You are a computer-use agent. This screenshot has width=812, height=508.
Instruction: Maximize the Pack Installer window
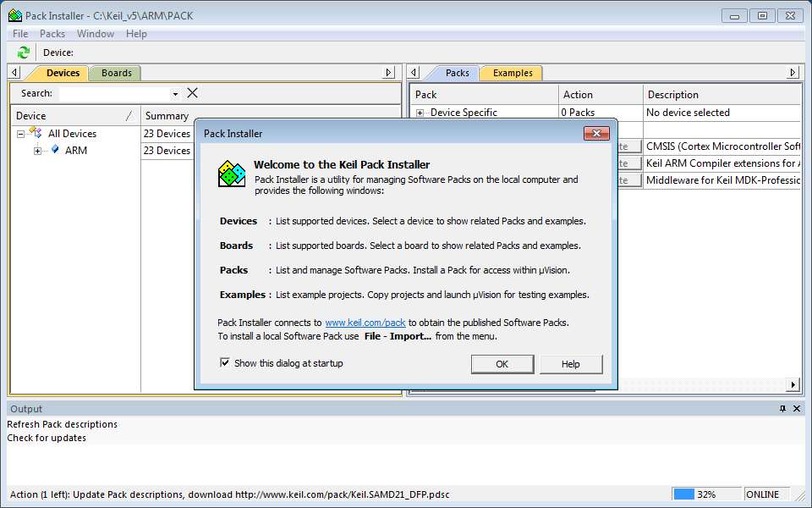762,16
